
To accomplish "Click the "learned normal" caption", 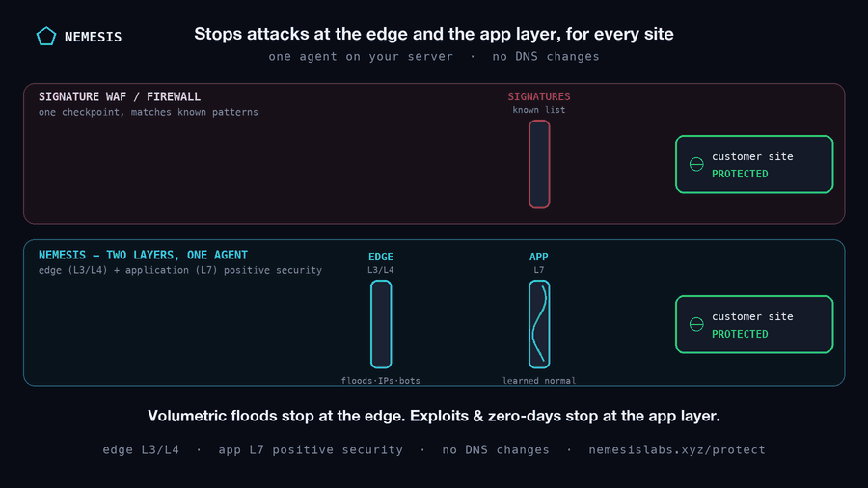I will coord(539,381).
